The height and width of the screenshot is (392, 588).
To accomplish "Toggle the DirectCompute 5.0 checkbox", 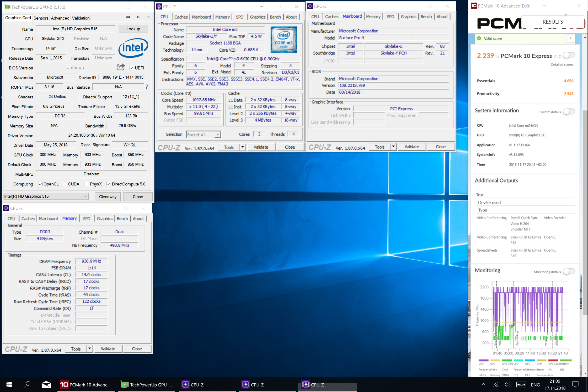I will pos(109,184).
